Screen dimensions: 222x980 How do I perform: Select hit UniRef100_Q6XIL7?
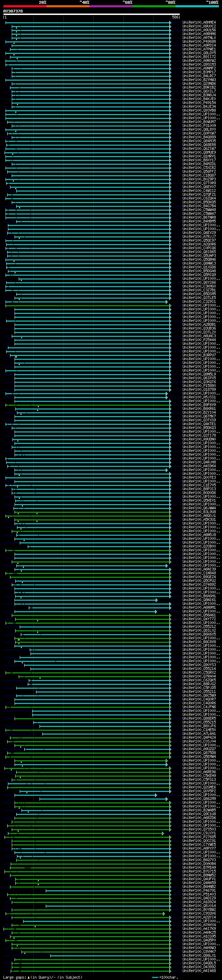tap(199, 91)
